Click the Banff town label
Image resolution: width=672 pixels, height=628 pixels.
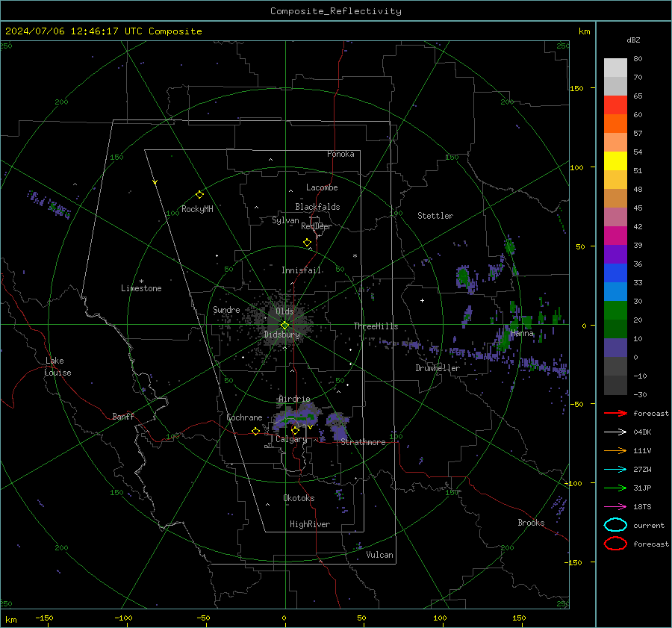[x=123, y=417]
